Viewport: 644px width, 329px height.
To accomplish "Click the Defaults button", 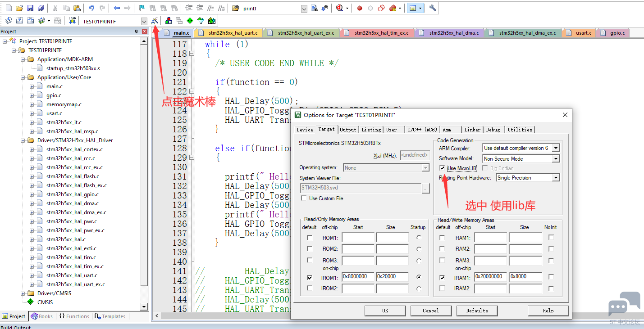I will coord(477,311).
